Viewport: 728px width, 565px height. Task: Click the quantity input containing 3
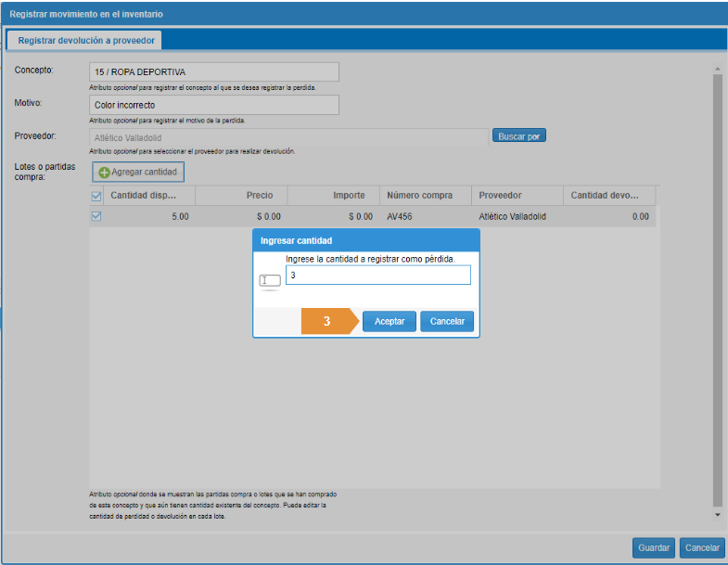click(377, 276)
